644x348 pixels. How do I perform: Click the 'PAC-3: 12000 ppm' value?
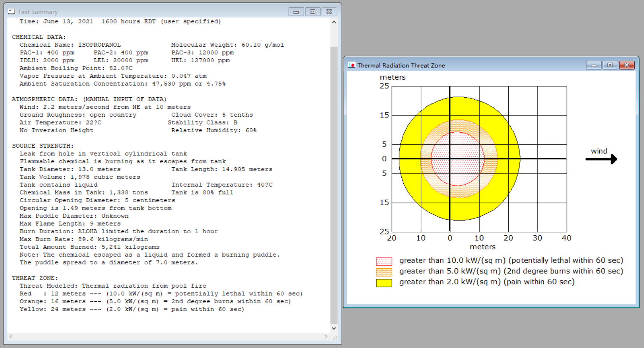(203, 52)
